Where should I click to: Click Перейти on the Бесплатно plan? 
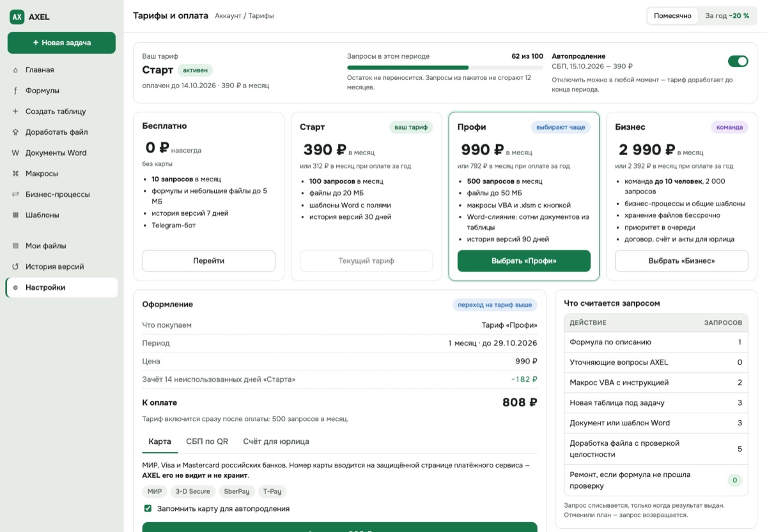208,261
